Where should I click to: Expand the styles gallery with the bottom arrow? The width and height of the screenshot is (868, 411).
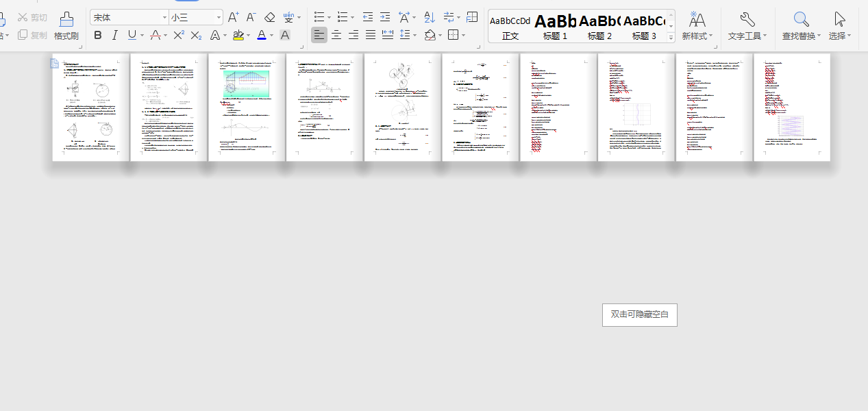tap(671, 37)
